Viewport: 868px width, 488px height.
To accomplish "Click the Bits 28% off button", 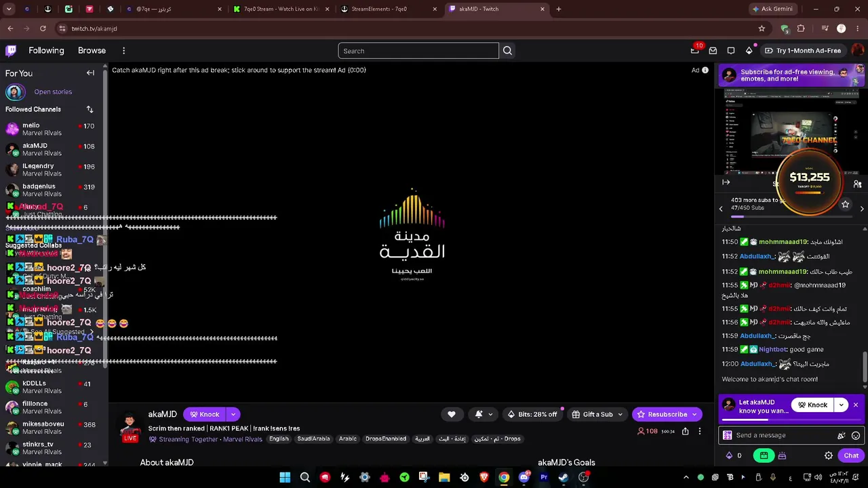I will coord(532,415).
